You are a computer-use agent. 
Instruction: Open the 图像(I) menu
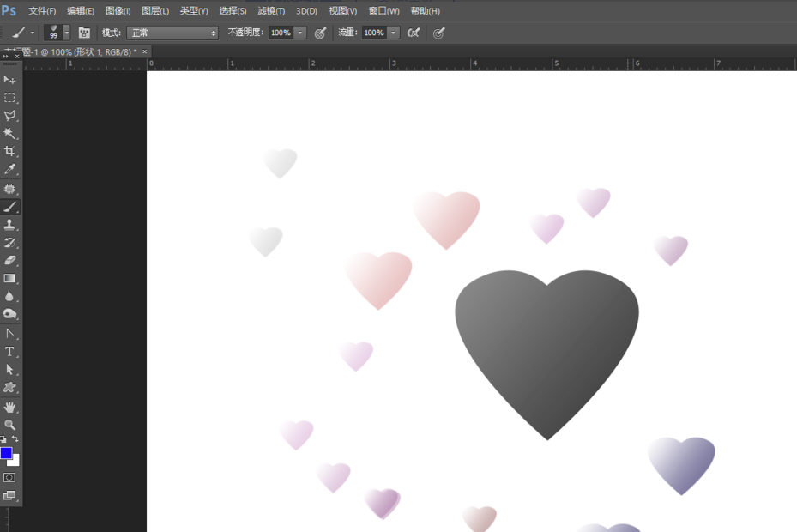tap(118, 10)
